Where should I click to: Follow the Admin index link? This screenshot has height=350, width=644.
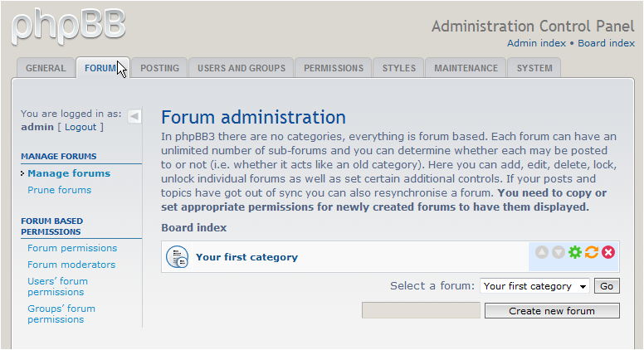click(x=536, y=43)
